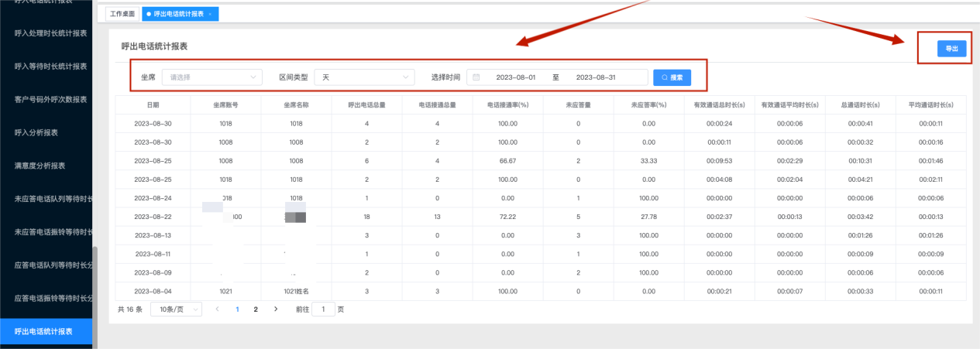The image size is (980, 349).
Task: Click the 72.22 connect rate cell
Action: 507,217
